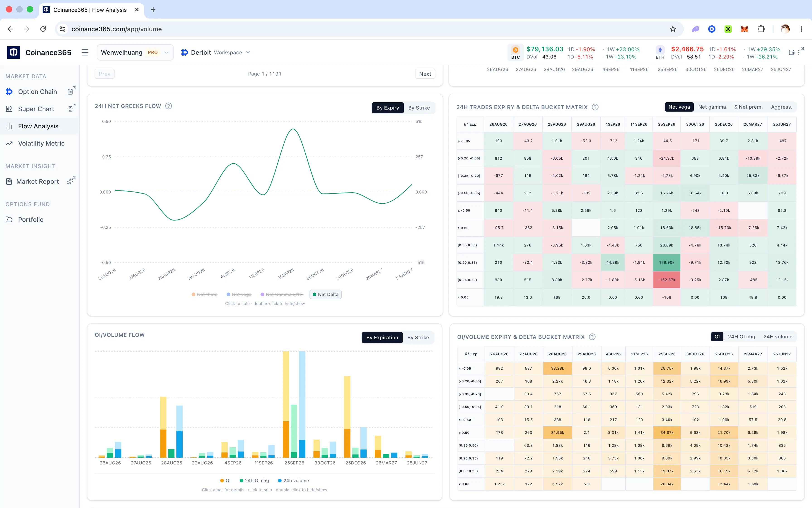812x508 pixels.
Task: Select Net vega matrix tab
Action: click(679, 107)
